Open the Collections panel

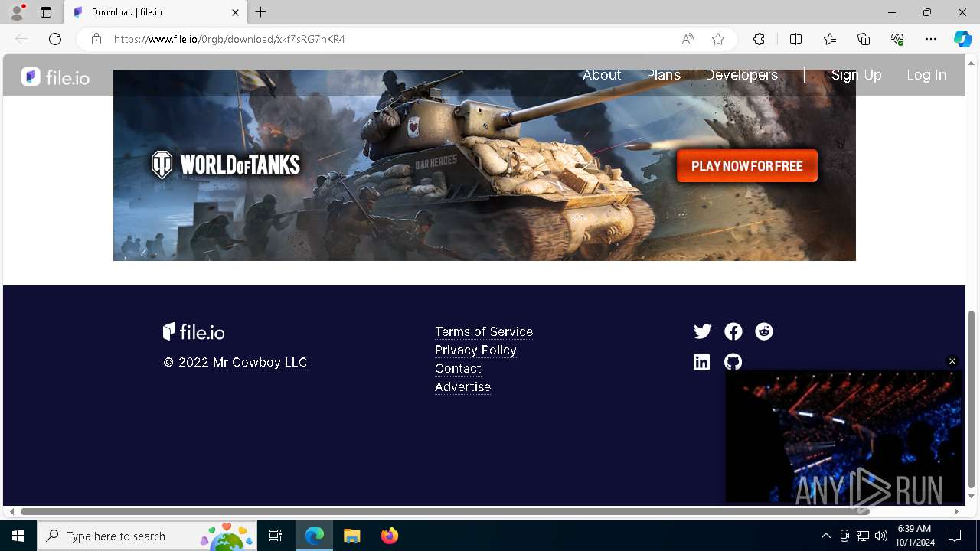pos(864,39)
